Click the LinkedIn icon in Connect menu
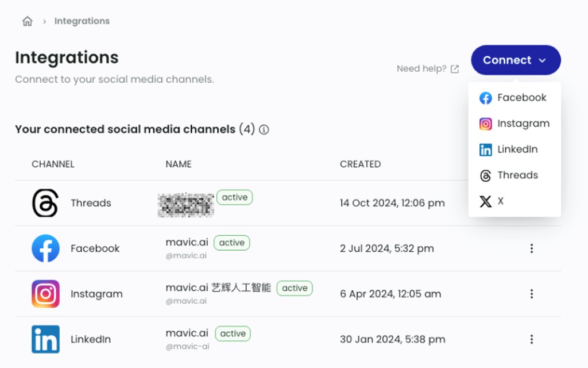The image size is (588, 368). [486, 150]
